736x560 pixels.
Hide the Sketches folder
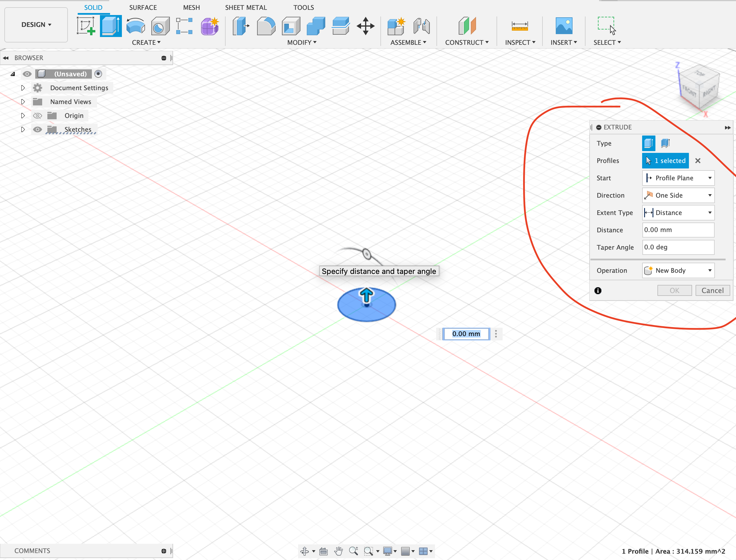tap(37, 129)
